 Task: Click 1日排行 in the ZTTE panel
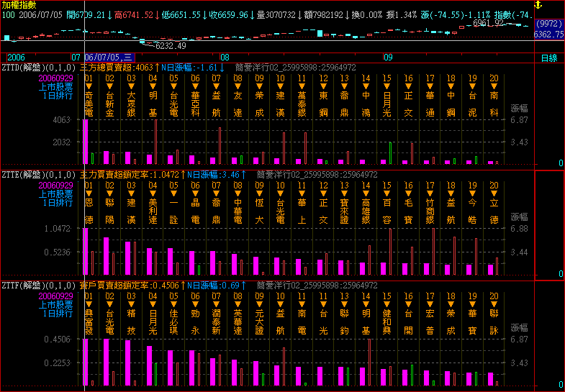point(56,203)
